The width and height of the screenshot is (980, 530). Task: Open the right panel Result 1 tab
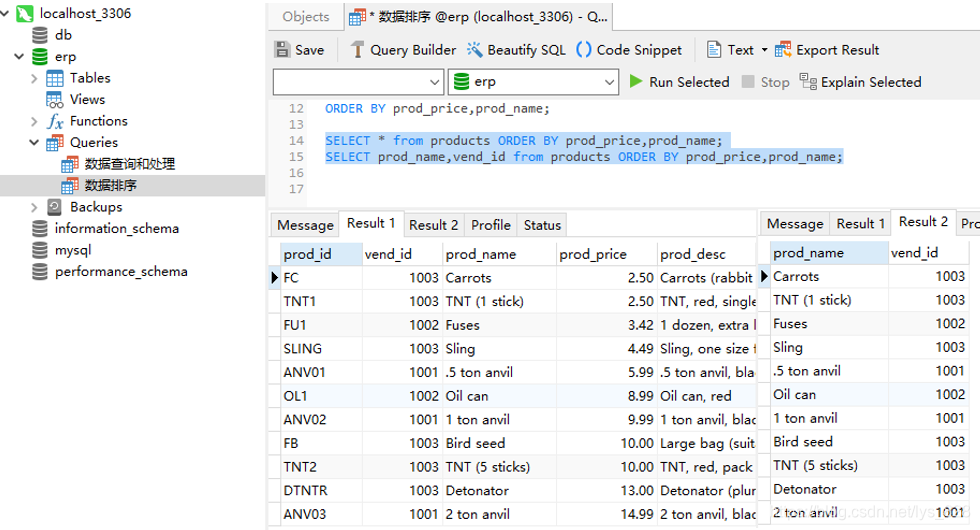pos(861,224)
